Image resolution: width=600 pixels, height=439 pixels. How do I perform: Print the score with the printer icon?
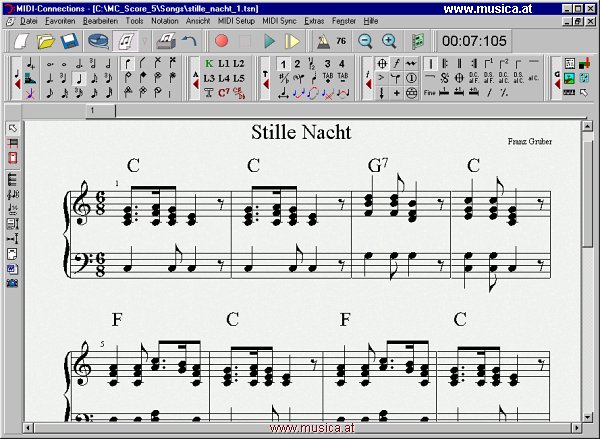tap(166, 41)
